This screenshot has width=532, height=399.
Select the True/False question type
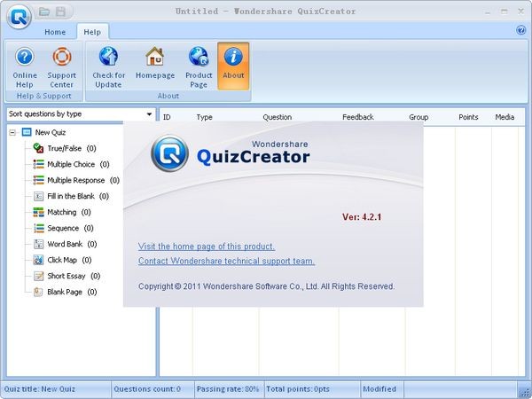click(x=65, y=148)
